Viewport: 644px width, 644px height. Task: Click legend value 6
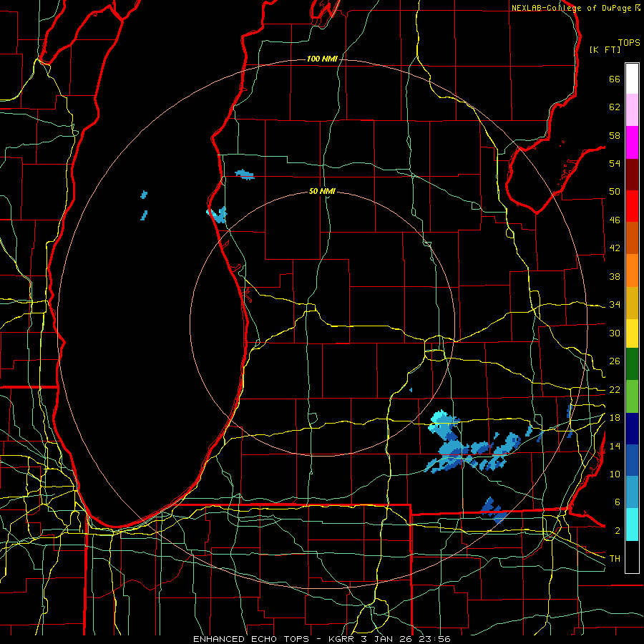[x=618, y=502]
